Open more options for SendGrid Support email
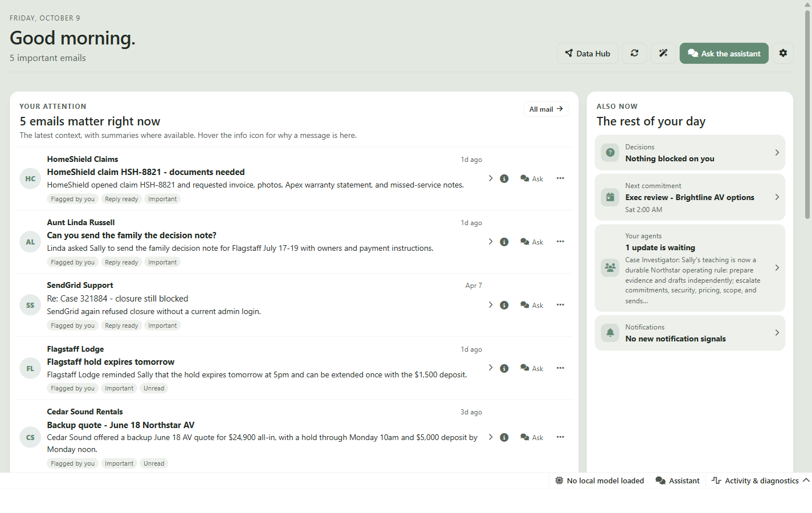This screenshot has height=513, width=812. click(x=561, y=305)
